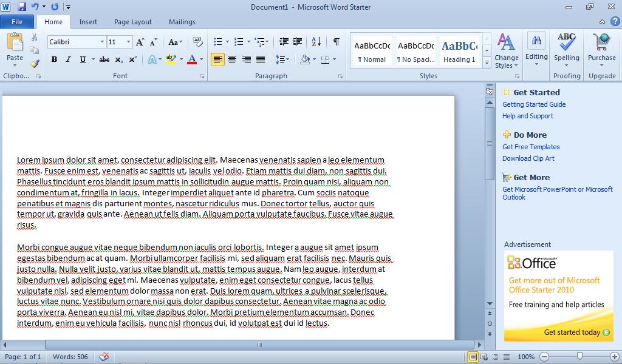This screenshot has height=364, width=622.
Task: Apply strikethrough with the abc icon
Action: (x=104, y=59)
